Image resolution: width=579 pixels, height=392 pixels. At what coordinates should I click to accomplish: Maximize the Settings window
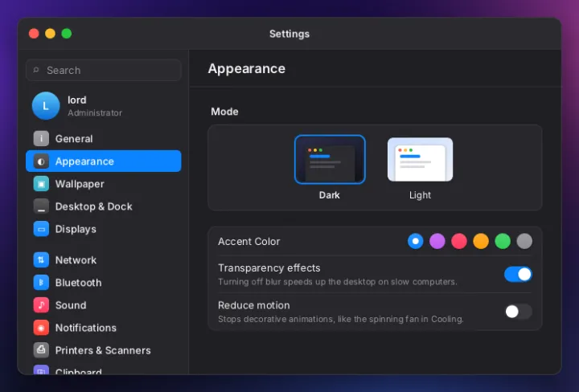[x=67, y=34]
